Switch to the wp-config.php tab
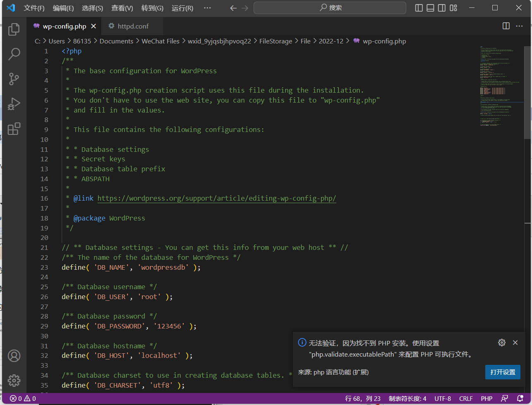The image size is (532, 405). (x=65, y=26)
